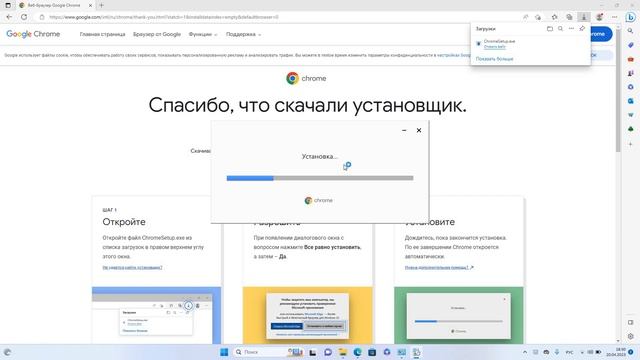640x360 pixels.
Task: Click the help link under step Откройте
Action: click(132, 267)
